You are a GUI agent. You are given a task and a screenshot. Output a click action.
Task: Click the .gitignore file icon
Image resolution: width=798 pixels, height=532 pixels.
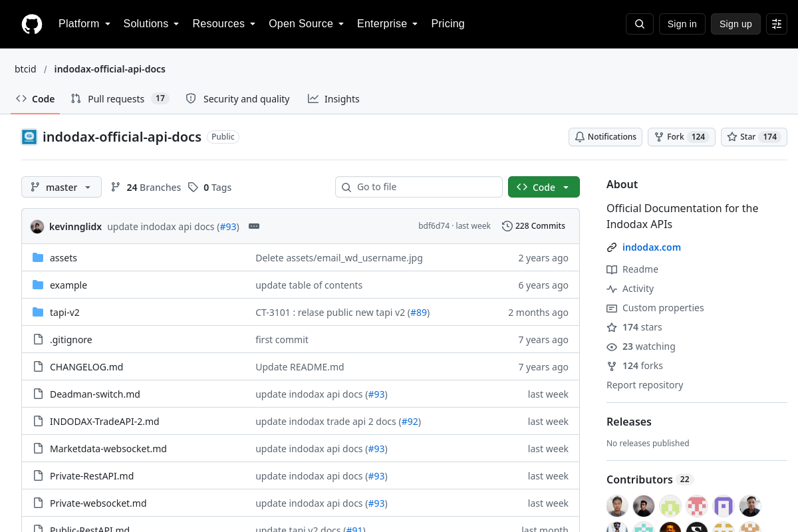coord(38,340)
